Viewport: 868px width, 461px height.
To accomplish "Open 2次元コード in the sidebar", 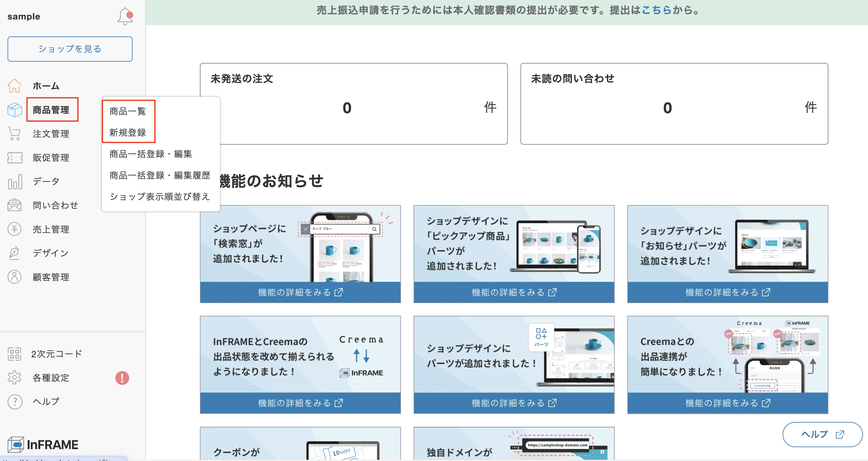I will tap(57, 354).
